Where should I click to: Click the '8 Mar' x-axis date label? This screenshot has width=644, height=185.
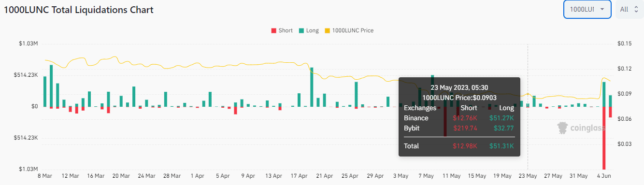pos(44,176)
